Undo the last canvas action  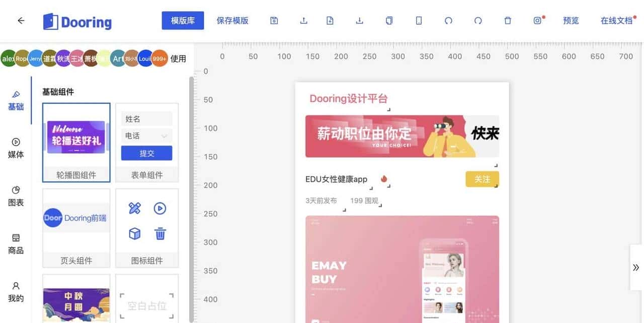[448, 21]
